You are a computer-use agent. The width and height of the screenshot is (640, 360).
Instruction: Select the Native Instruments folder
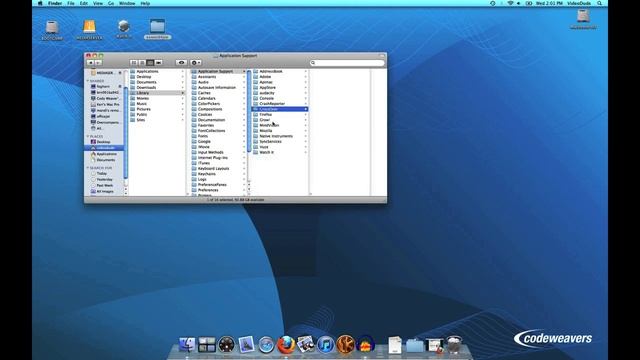click(x=280, y=136)
